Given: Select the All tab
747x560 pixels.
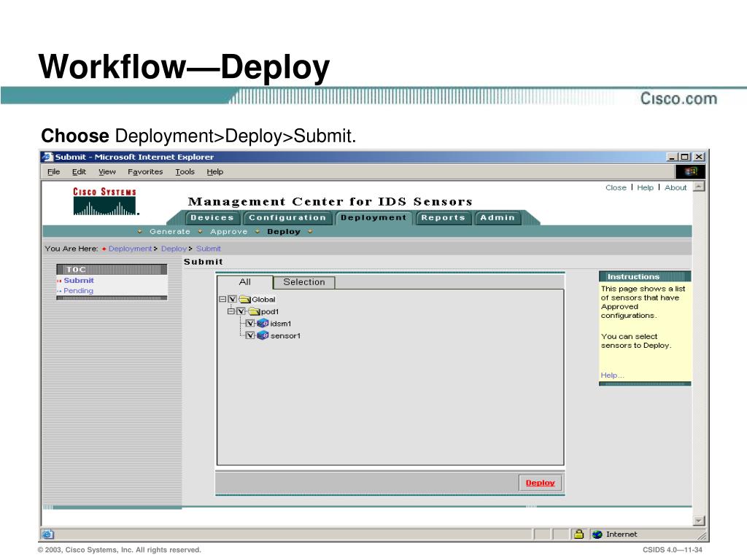Looking at the screenshot, I should coord(245,282).
